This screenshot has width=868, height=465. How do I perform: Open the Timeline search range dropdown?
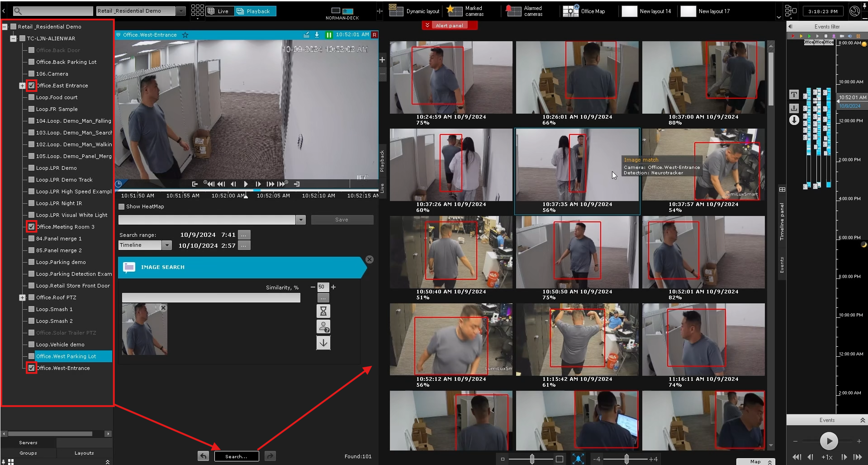[x=167, y=245]
